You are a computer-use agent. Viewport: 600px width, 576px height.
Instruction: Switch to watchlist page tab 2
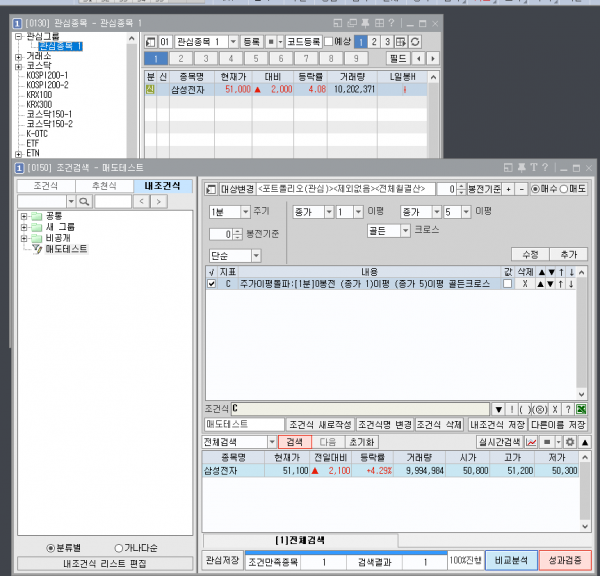coord(181,59)
